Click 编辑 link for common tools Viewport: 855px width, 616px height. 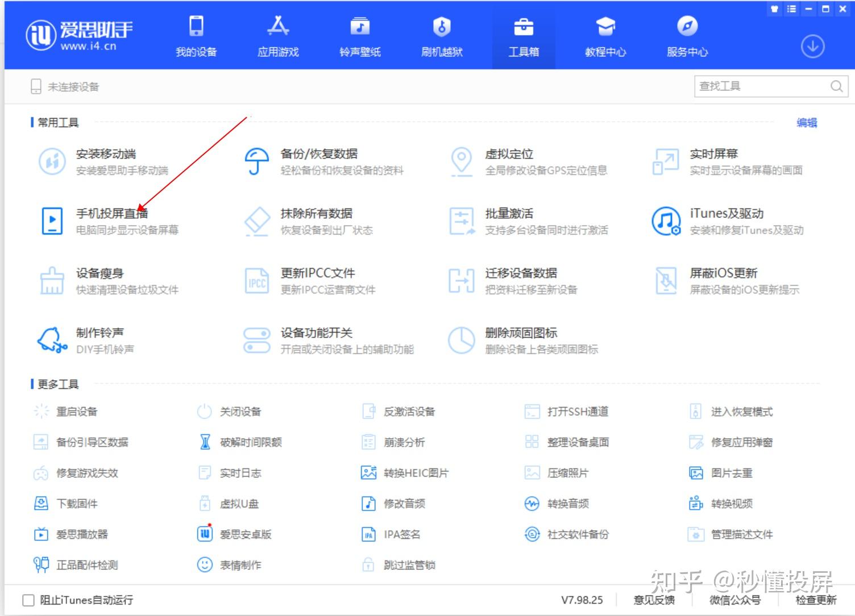[807, 123]
